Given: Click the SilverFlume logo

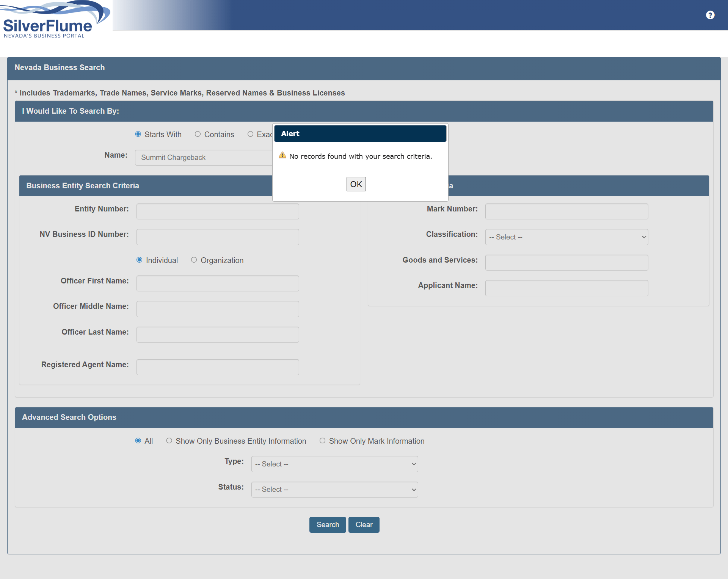Looking at the screenshot, I should click(55, 20).
